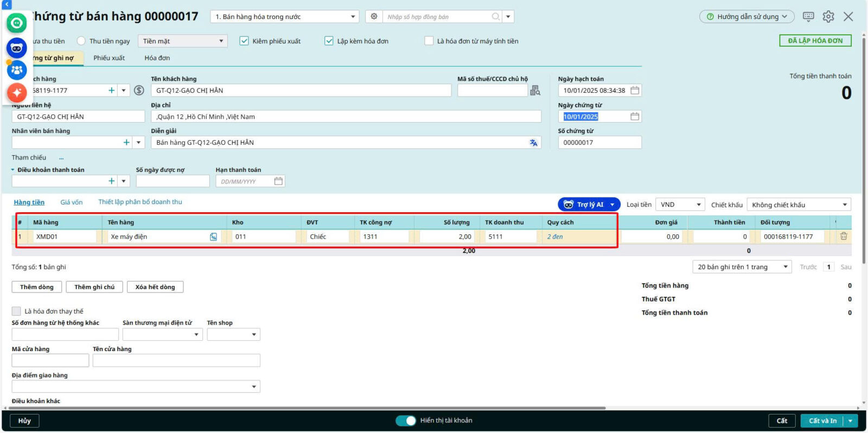Screen dimensions: 868x433
Task: Enable Là hóa đơn thay thế checkbox
Action: 16,311
